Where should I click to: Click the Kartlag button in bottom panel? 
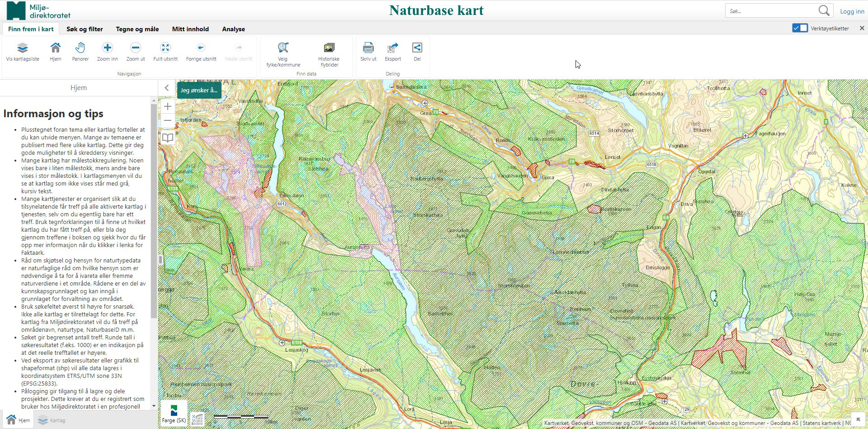52,420
